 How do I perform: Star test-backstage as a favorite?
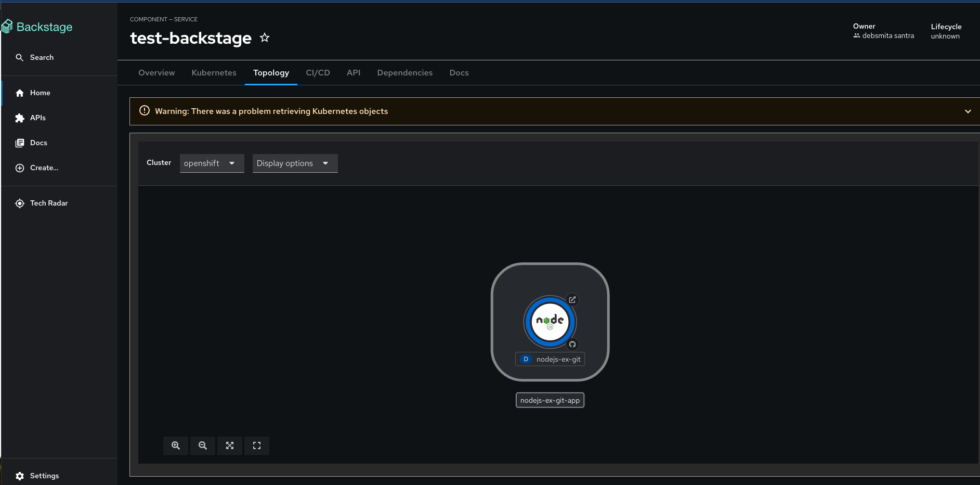[x=265, y=37]
